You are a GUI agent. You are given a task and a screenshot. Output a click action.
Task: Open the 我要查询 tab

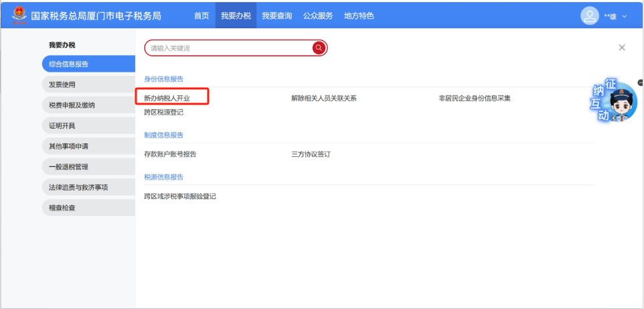coord(277,15)
